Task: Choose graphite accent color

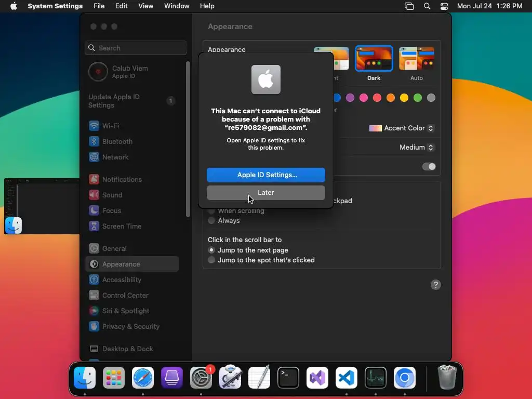Action: (431, 98)
